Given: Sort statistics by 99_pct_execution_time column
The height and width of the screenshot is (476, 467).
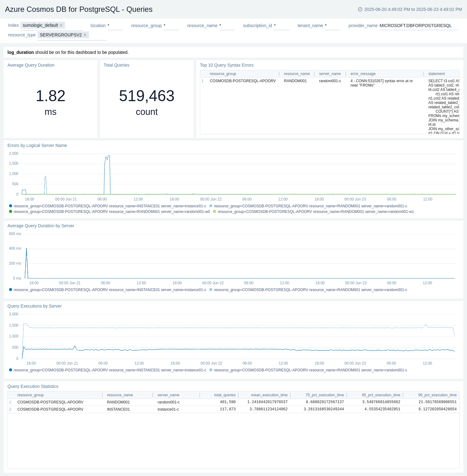Looking at the screenshot, I should (437, 395).
